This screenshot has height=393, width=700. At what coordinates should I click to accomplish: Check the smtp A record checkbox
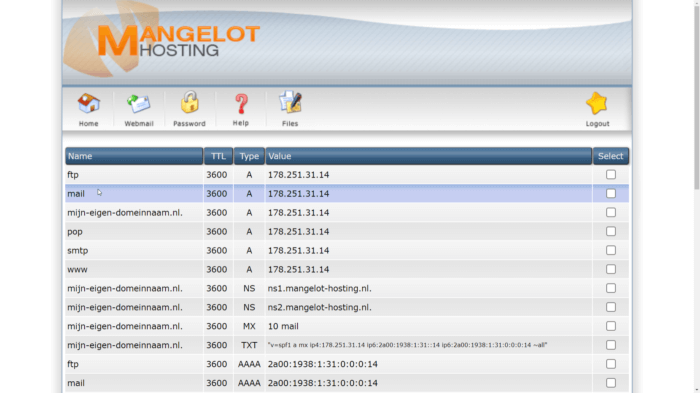click(x=611, y=251)
